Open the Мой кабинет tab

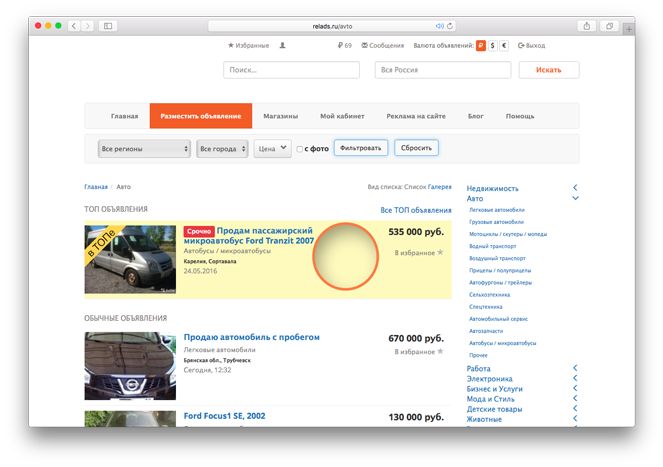pyautogui.click(x=342, y=116)
